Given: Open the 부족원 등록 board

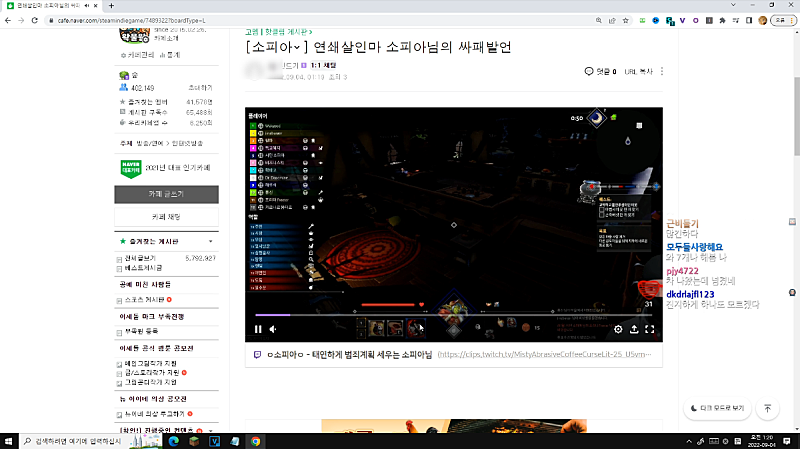Looking at the screenshot, I should (141, 331).
